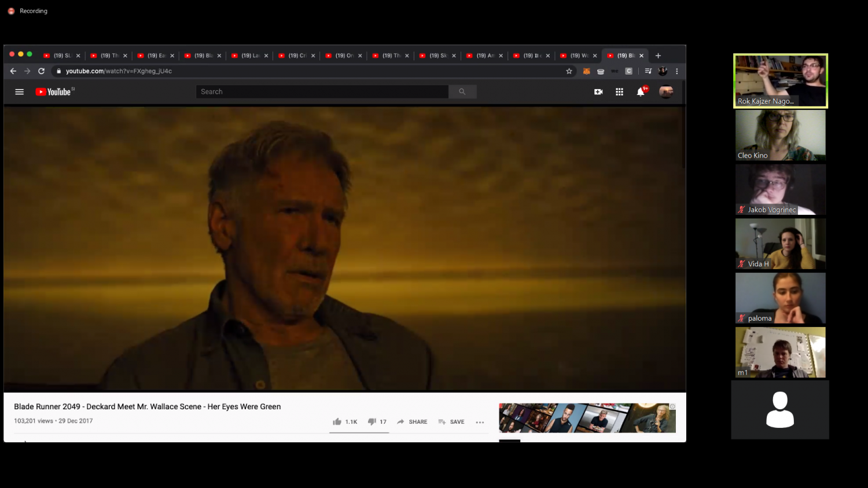Click the "103,201 views" text

(x=34, y=421)
